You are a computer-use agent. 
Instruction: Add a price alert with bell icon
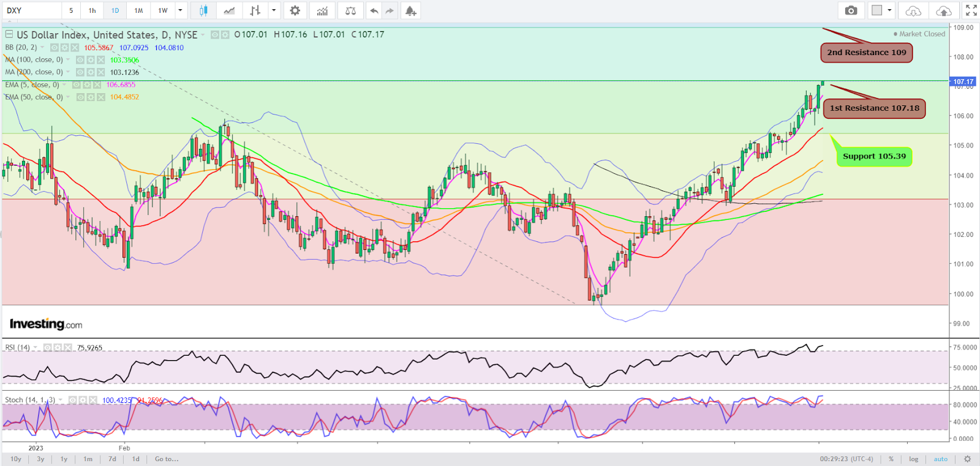click(410, 10)
